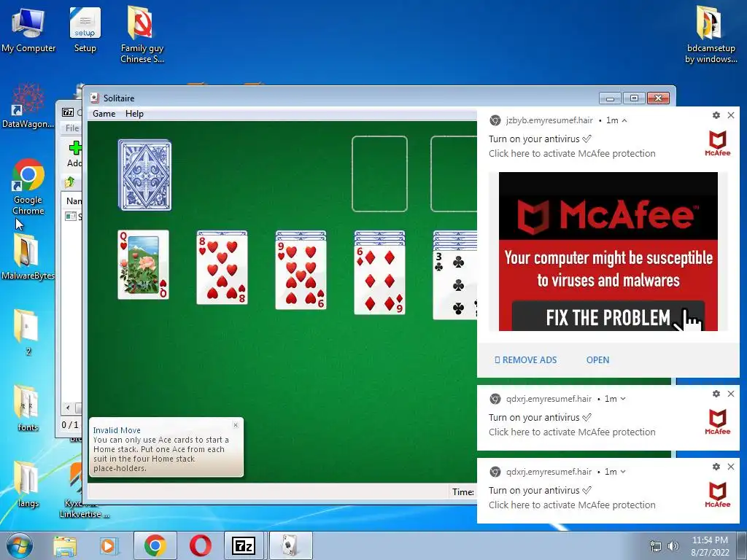Expand the middle qdxrj notification chevron
747x560 pixels.
[x=623, y=399]
